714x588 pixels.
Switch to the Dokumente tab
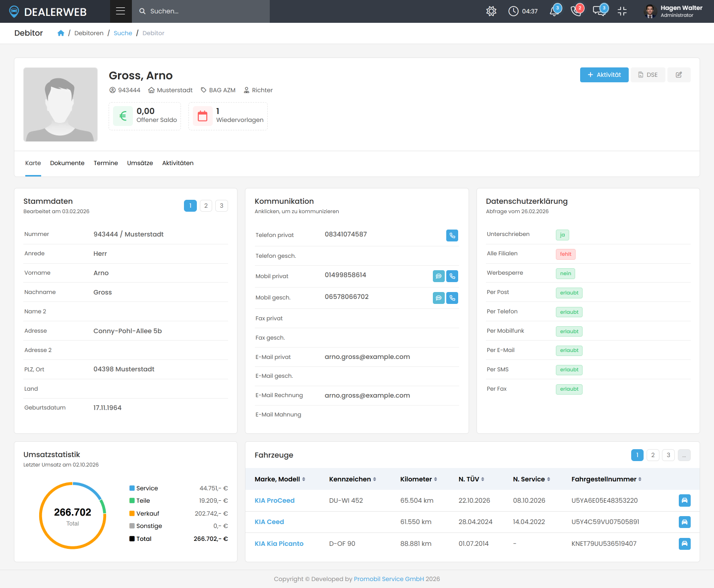[67, 163]
